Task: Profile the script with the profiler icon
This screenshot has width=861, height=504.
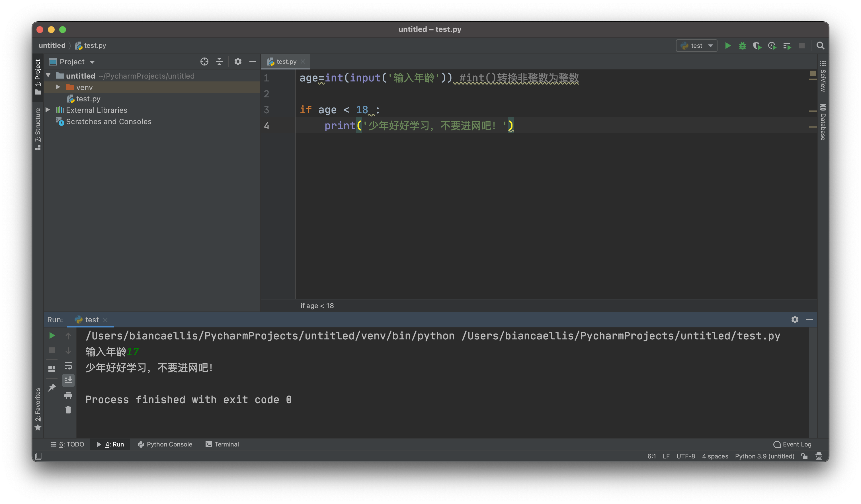Action: 772,46
